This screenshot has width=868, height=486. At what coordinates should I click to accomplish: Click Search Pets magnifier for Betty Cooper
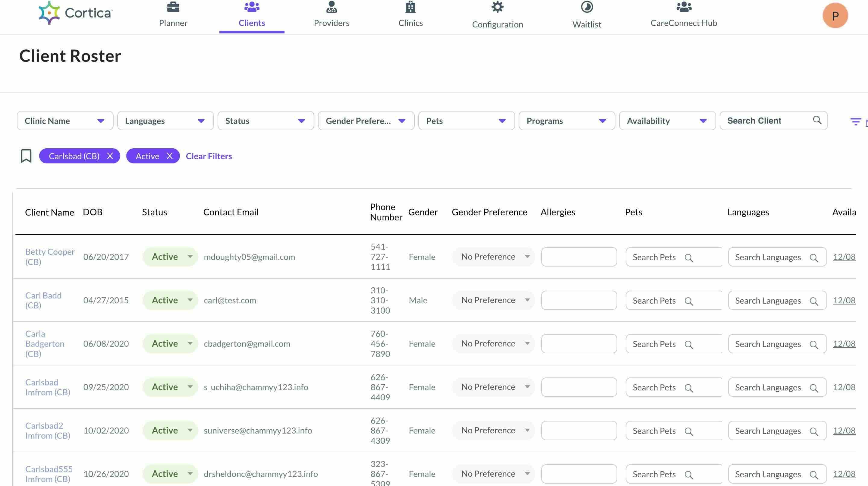point(688,258)
